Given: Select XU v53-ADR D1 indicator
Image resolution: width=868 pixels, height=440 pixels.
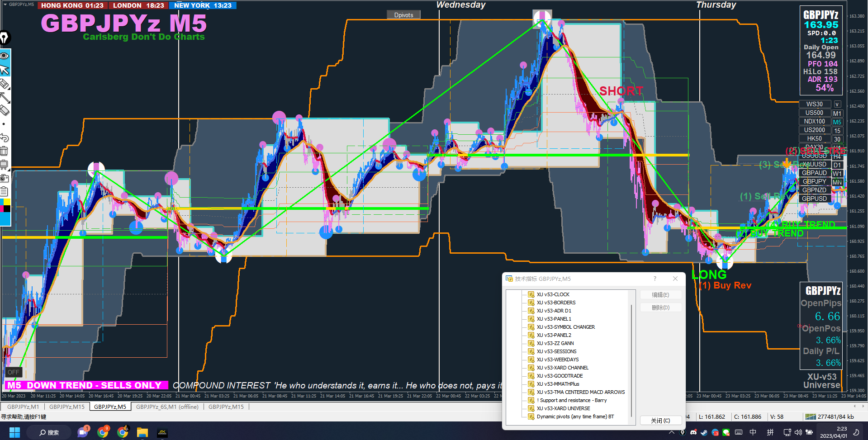Looking at the screenshot, I should (x=554, y=311).
